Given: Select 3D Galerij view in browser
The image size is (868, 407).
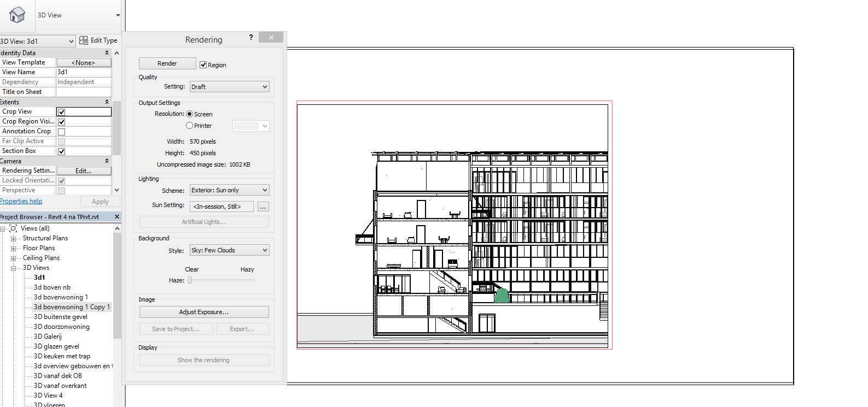Looking at the screenshot, I should click(x=48, y=337).
